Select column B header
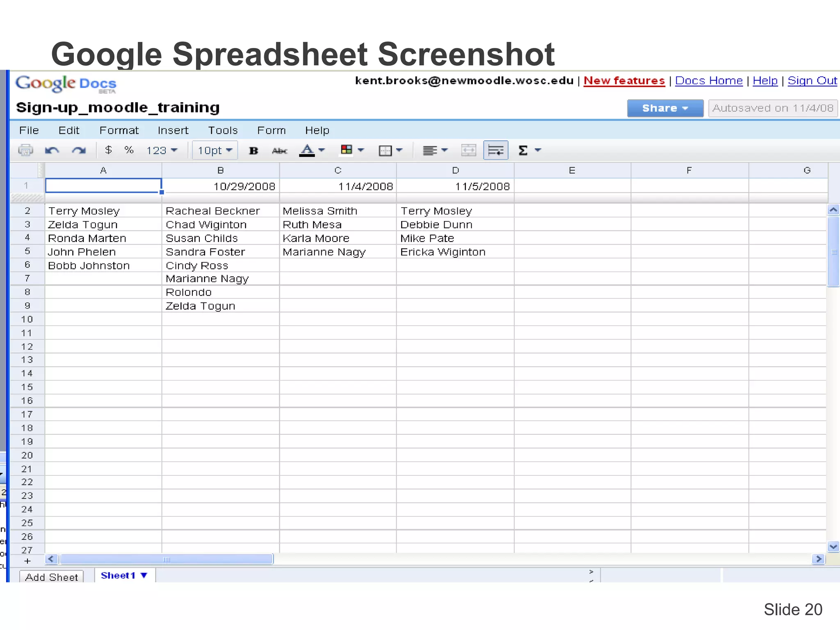840x630 pixels. tap(221, 170)
